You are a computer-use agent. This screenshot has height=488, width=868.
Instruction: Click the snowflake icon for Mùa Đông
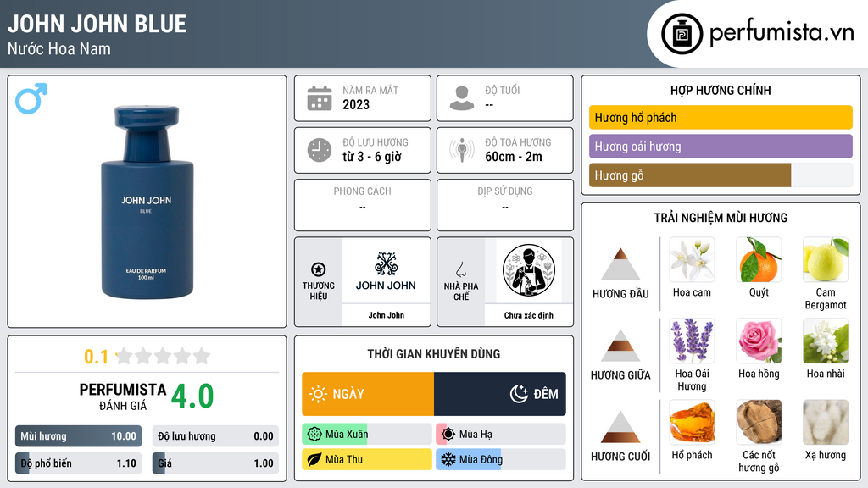(448, 459)
